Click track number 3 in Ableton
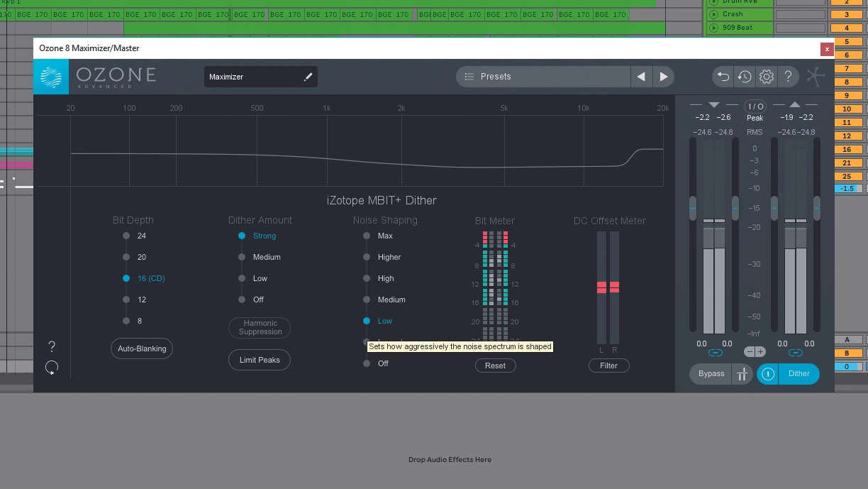 click(847, 14)
